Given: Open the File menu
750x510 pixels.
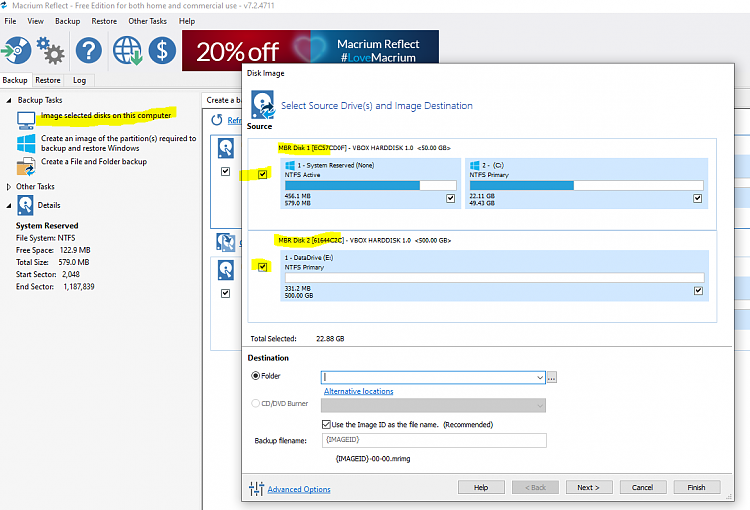Looking at the screenshot, I should 10,21.
